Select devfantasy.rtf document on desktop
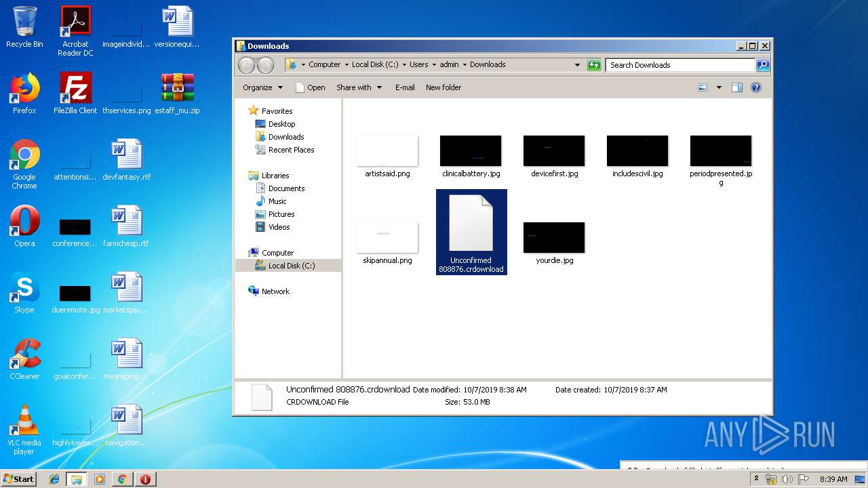Viewport: 868px width, 488px height. (126, 160)
